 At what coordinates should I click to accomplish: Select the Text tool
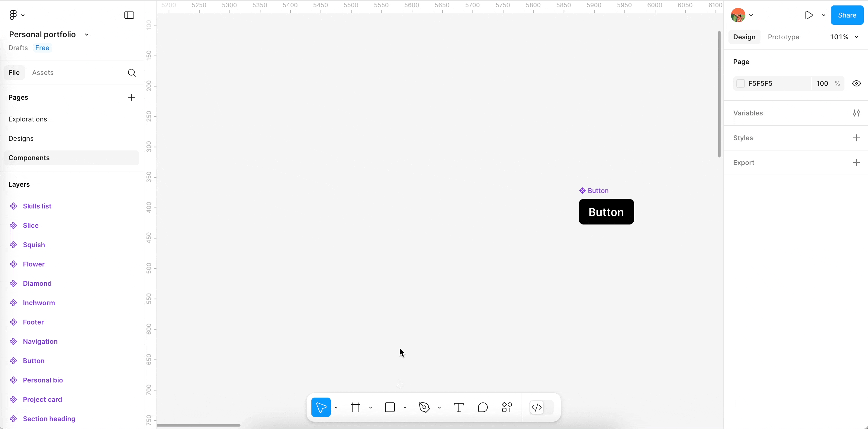point(458,408)
